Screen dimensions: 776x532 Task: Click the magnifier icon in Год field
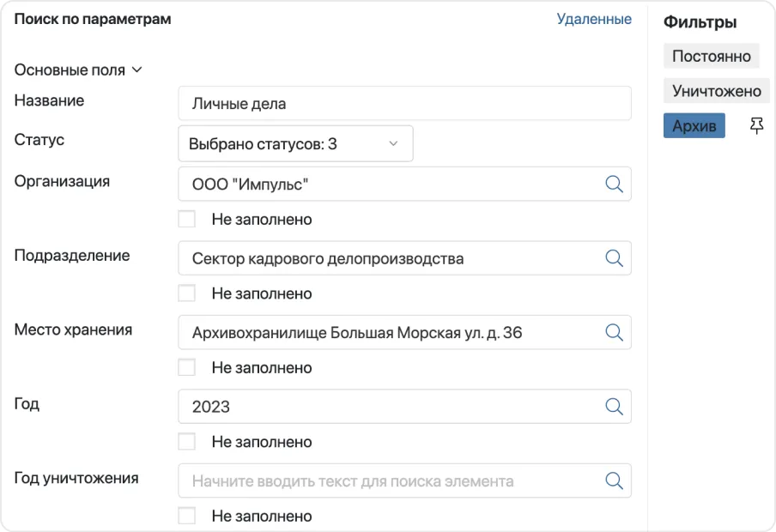[x=614, y=407]
